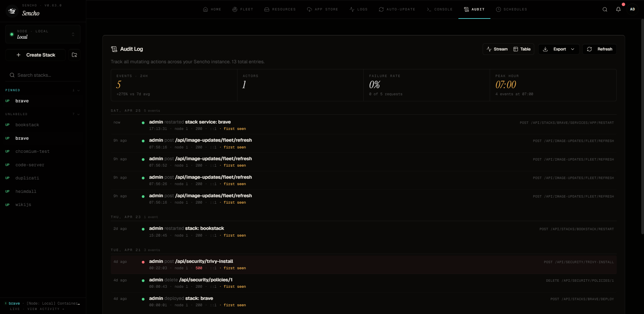Image resolution: width=644 pixels, height=314 pixels.
Task: Select bookstack stack
Action: pyautogui.click(x=43, y=125)
